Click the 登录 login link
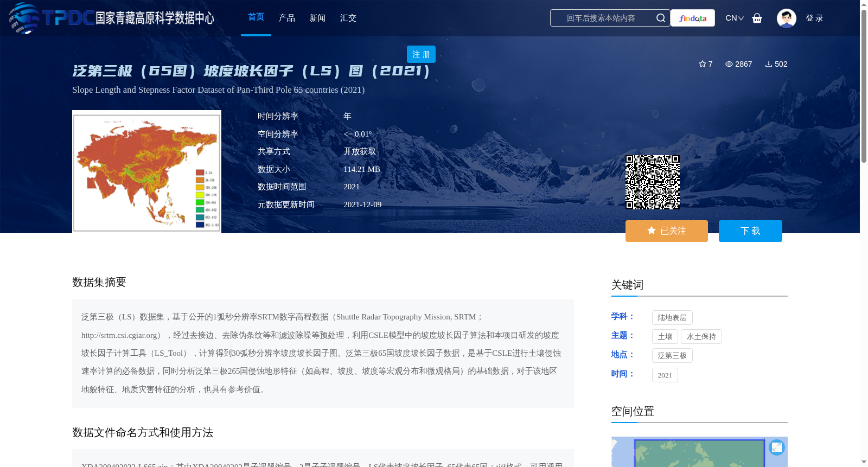 click(x=814, y=18)
